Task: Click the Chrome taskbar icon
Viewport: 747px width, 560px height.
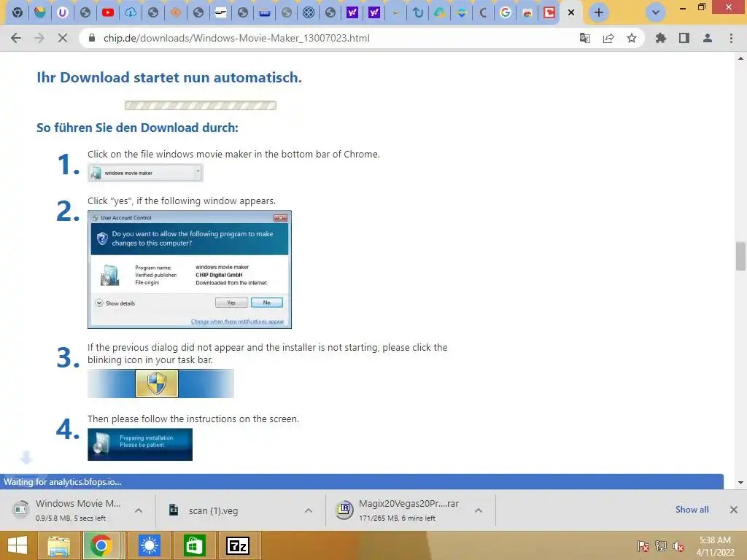Action: [x=101, y=545]
